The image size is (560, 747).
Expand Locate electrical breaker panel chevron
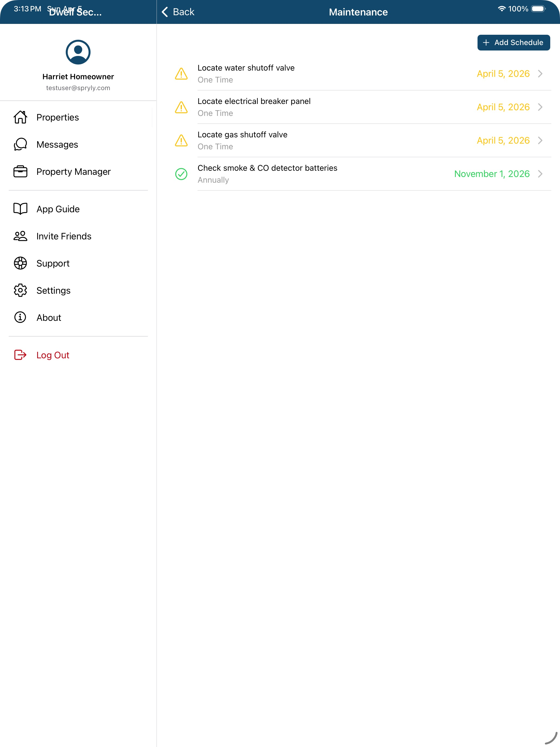click(x=540, y=107)
